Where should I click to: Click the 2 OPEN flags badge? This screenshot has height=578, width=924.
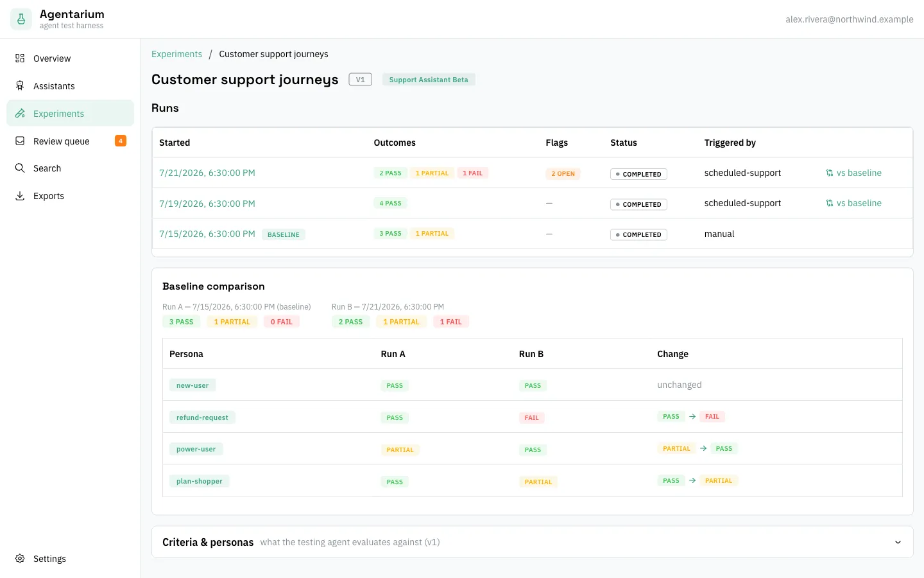[563, 173]
